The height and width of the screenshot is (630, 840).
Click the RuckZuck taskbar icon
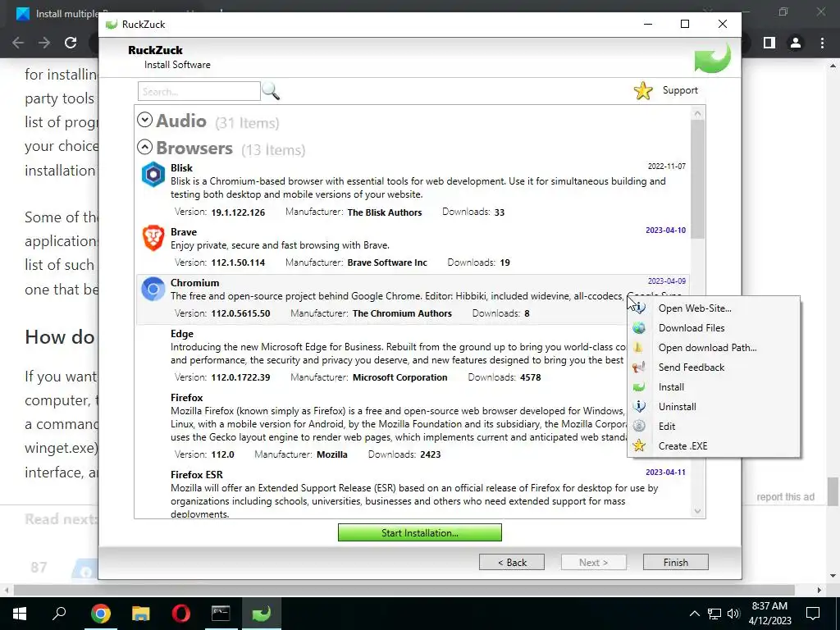click(x=261, y=614)
